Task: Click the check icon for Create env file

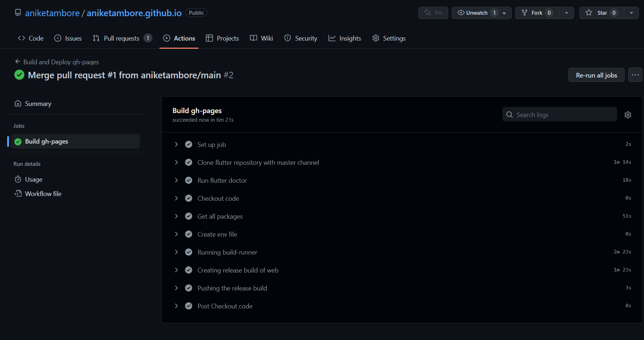Action: [x=189, y=234]
